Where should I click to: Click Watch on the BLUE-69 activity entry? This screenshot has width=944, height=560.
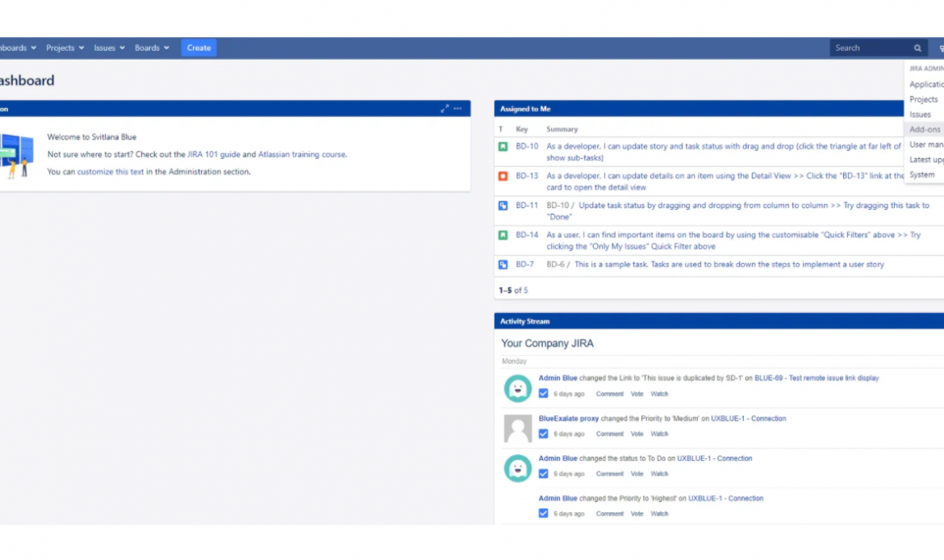click(x=659, y=394)
